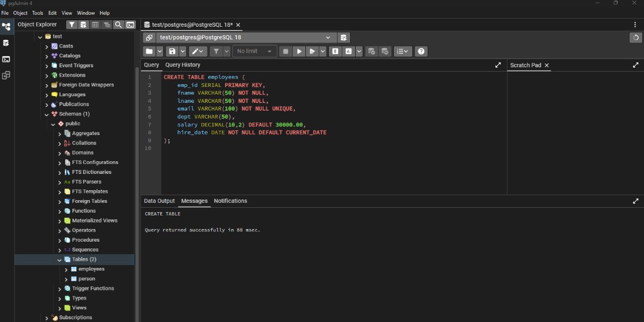
Task: Click Object Explorer View Data grid button
Action: [95, 25]
